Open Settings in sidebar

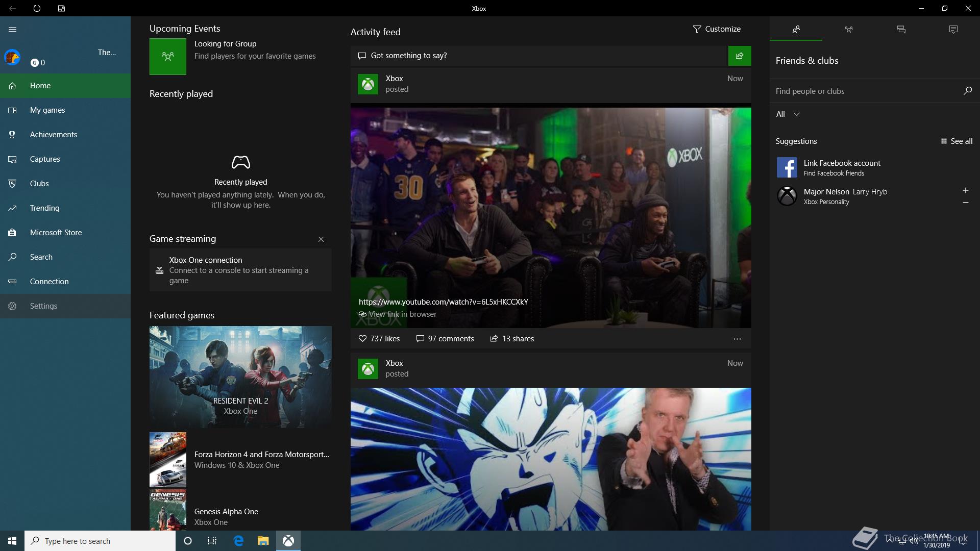[65, 306]
